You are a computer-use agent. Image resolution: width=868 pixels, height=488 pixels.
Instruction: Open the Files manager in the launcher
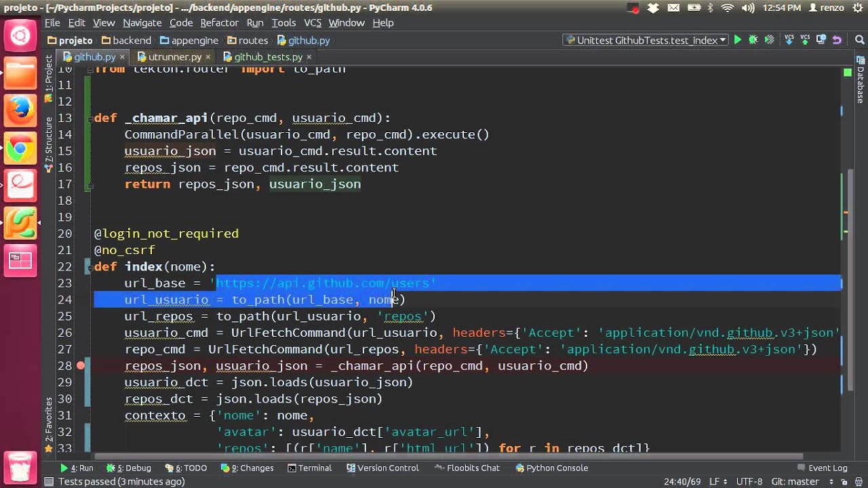(20, 73)
